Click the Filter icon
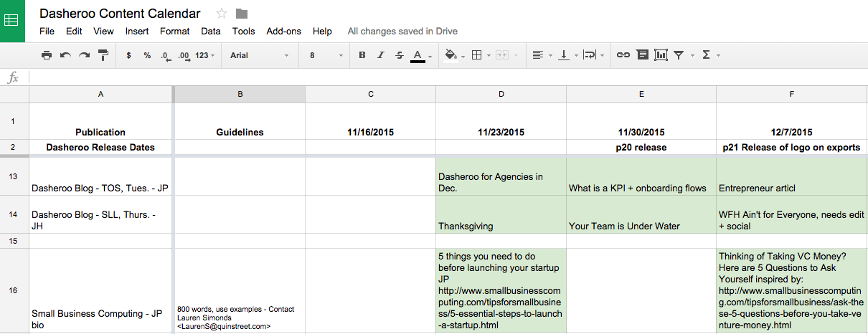Image resolution: width=868 pixels, height=334 pixels. 679,55
